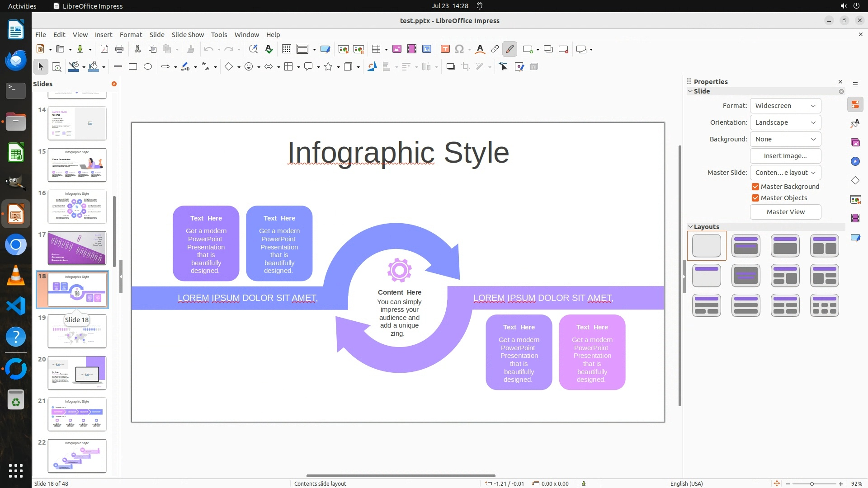Image resolution: width=868 pixels, height=488 pixels.
Task: Open the Gallery sidebar deck icon
Action: 855,142
